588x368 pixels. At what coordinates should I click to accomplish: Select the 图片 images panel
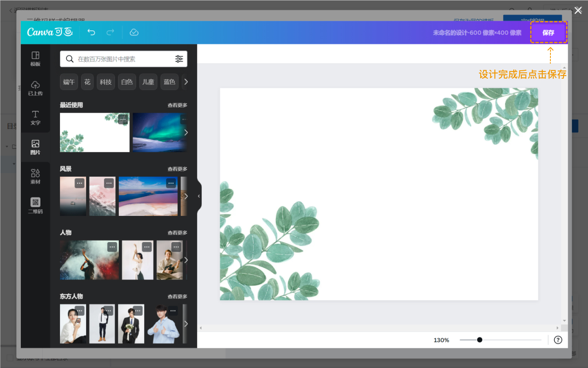click(36, 147)
